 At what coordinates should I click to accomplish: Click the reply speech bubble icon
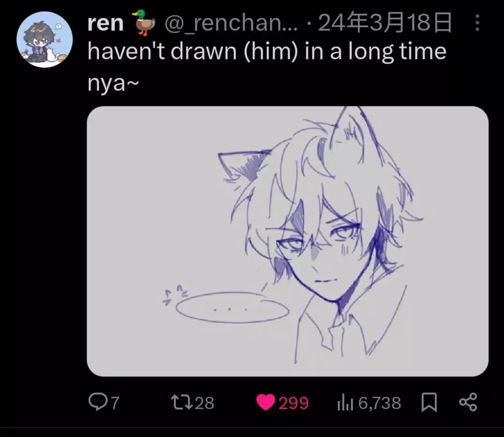pyautogui.click(x=97, y=402)
